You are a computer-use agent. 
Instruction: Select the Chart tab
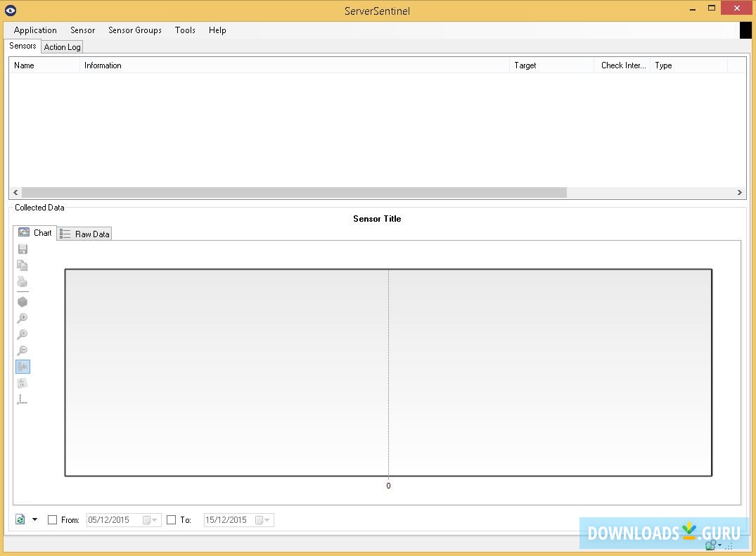point(34,233)
